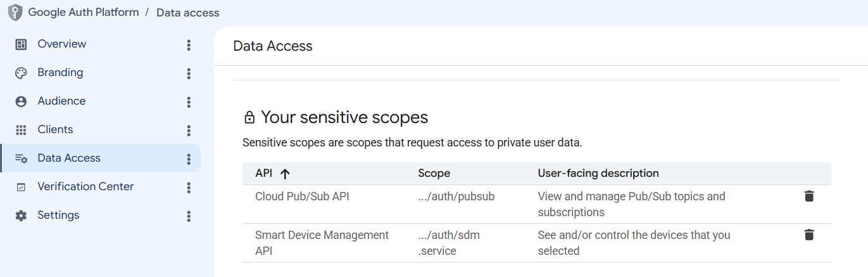
Task: Click the Scope column header
Action: click(x=434, y=173)
